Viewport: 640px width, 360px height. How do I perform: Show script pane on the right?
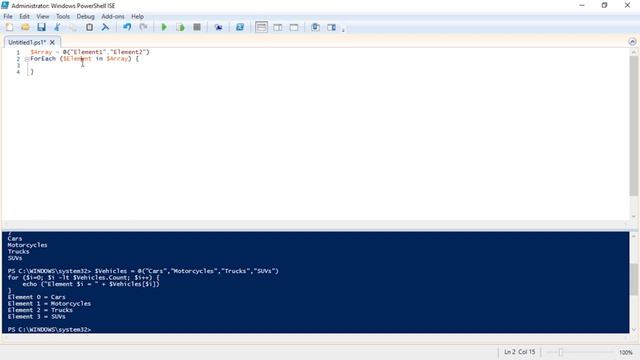278,27
